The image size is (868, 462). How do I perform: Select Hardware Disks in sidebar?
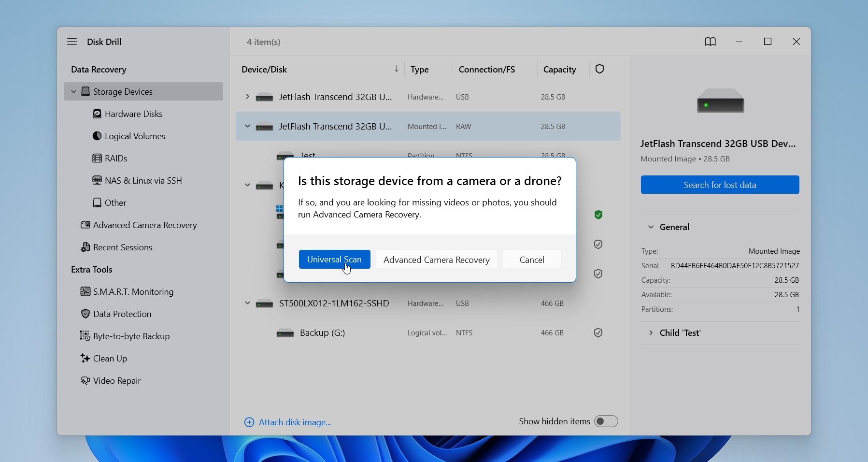pos(128,114)
